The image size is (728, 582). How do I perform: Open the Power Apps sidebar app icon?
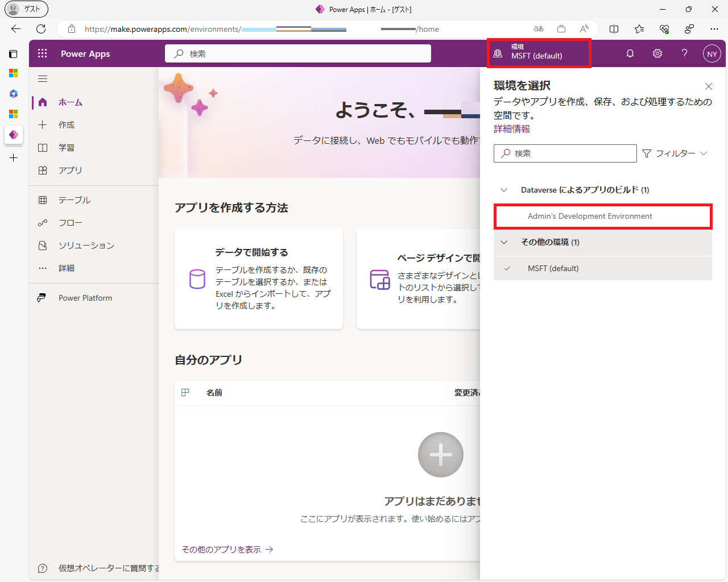point(14,135)
